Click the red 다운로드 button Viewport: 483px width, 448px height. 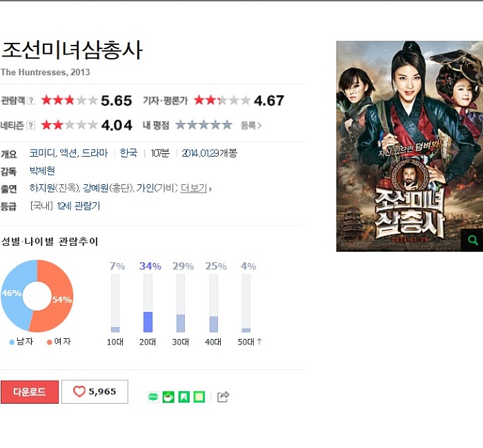click(30, 392)
